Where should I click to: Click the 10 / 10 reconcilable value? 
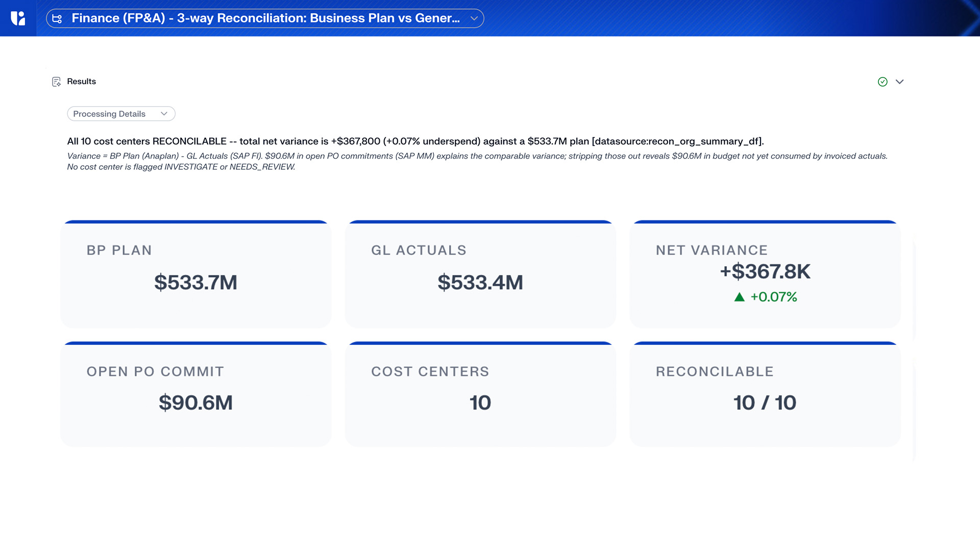click(x=765, y=403)
